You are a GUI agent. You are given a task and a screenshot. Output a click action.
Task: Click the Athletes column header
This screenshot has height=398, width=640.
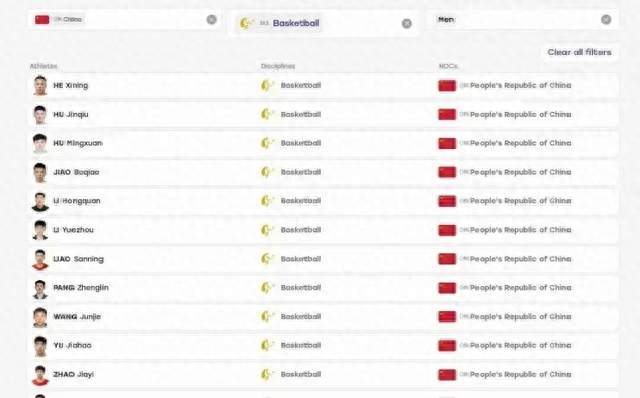point(43,66)
